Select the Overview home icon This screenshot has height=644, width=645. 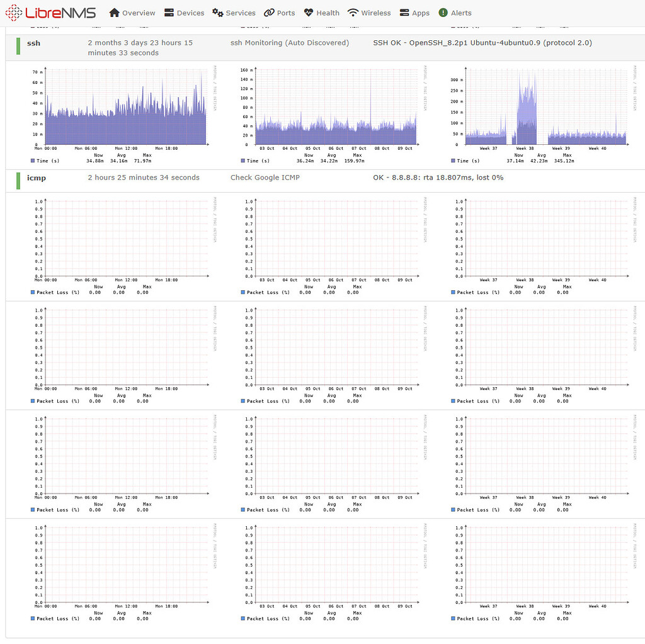pyautogui.click(x=114, y=12)
